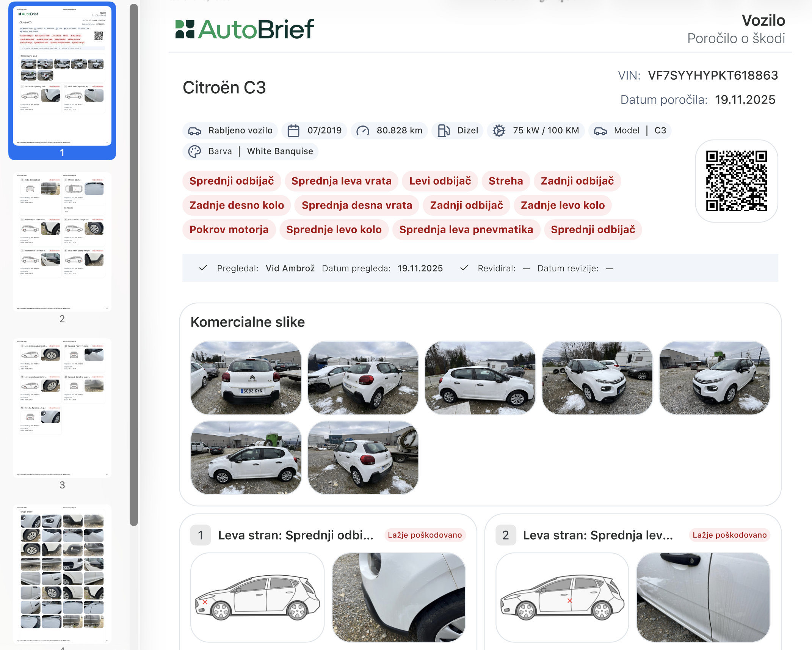The height and width of the screenshot is (650, 812).
Task: Click the fuel pump icon by Dizel
Action: coord(443,131)
